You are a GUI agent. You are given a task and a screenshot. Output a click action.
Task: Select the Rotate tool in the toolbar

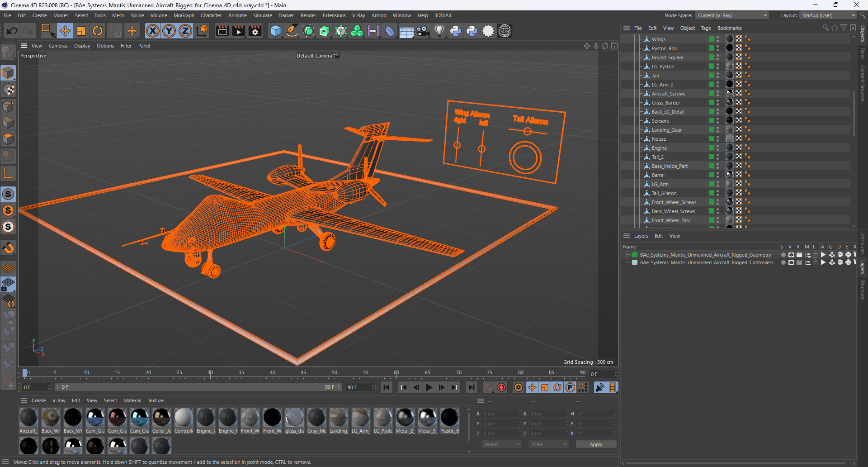coord(98,31)
